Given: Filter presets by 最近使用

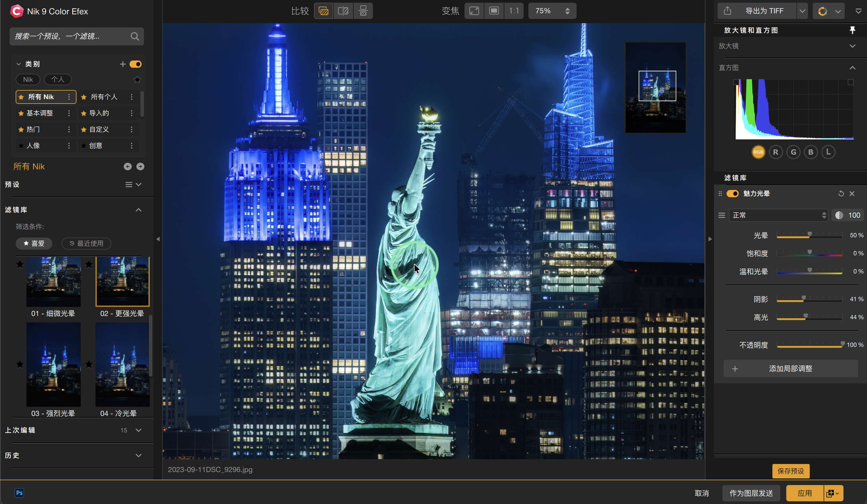Looking at the screenshot, I should point(86,243).
